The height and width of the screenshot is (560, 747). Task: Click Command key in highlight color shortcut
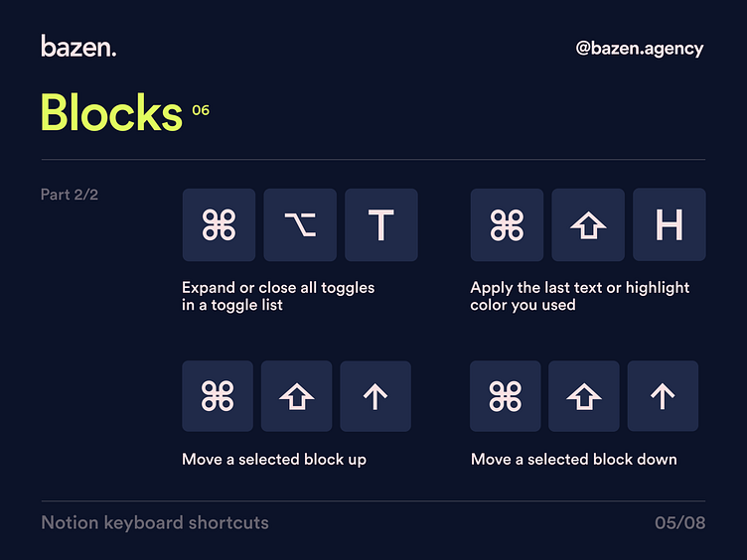coord(507,225)
